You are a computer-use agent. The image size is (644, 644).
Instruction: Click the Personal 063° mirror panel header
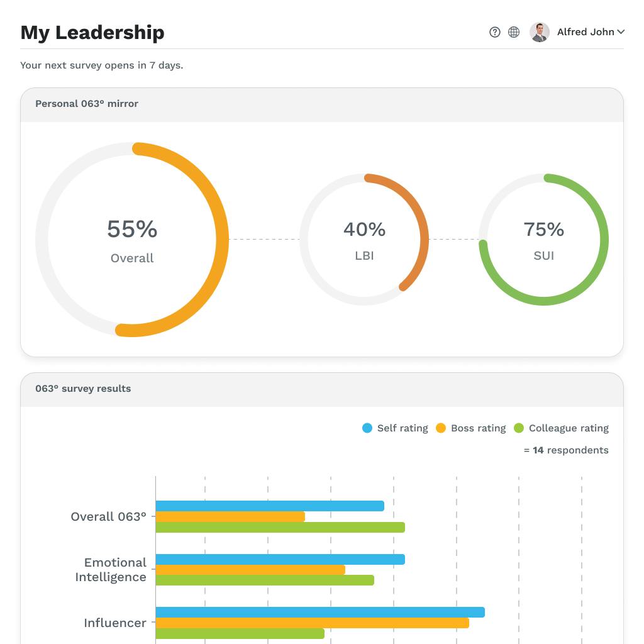click(87, 104)
